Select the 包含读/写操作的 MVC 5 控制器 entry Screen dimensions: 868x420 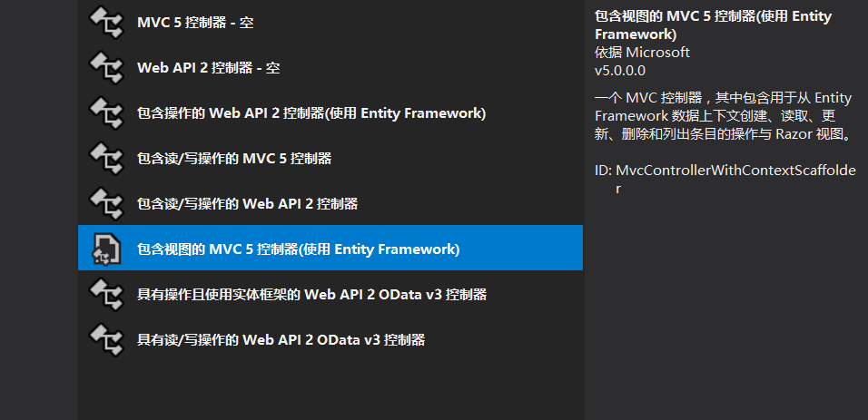(x=234, y=158)
